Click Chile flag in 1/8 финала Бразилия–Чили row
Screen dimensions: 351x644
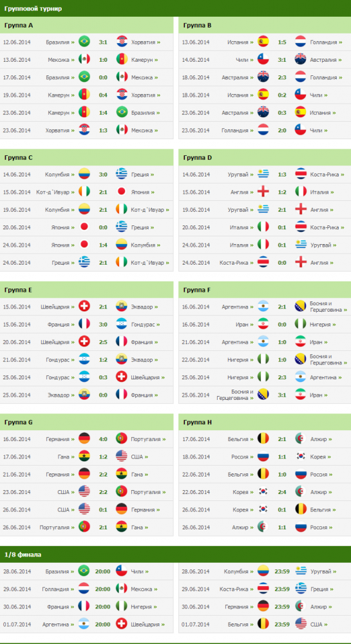(122, 571)
